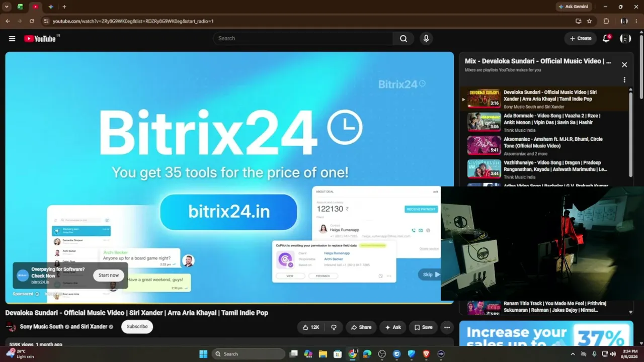644x362 pixels.
Task: Bookmark this page with the star
Action: [589, 21]
